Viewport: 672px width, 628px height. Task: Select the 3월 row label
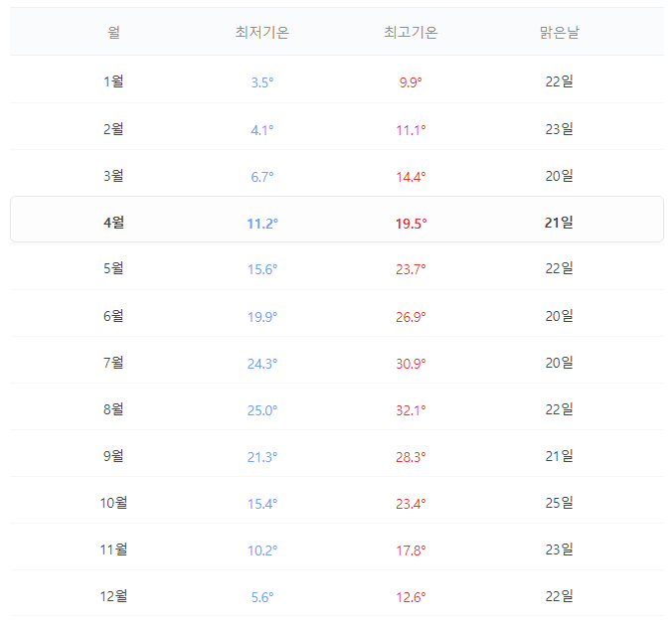(x=113, y=176)
